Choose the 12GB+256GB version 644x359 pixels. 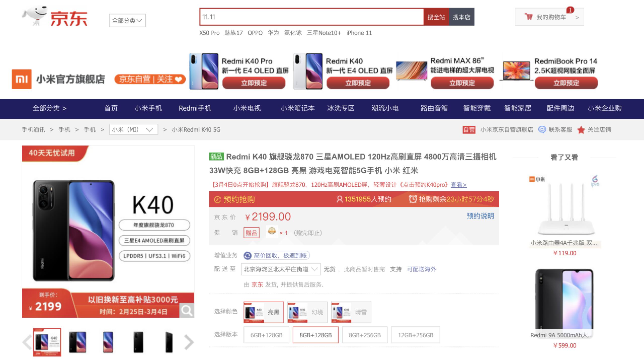415,335
